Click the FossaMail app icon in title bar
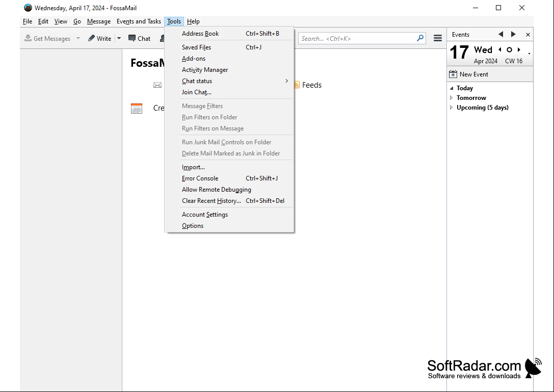 pos(28,8)
